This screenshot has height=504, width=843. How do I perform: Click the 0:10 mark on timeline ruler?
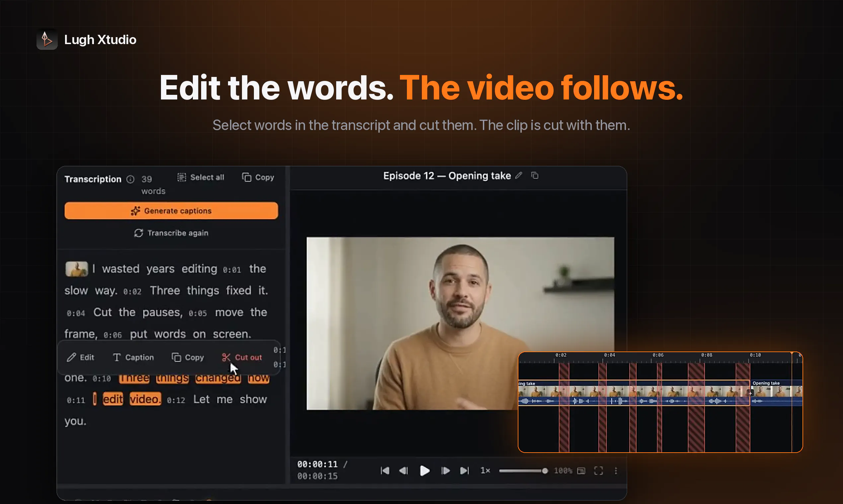click(x=755, y=355)
